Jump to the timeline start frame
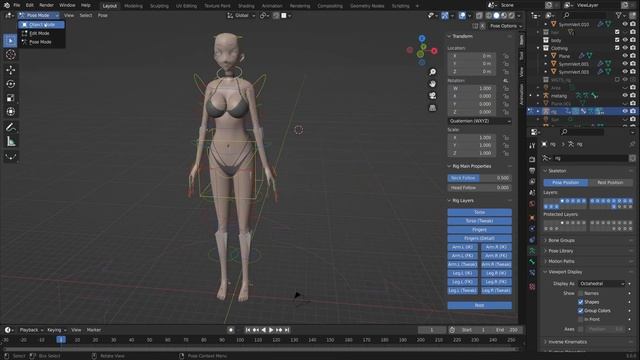 (248, 330)
